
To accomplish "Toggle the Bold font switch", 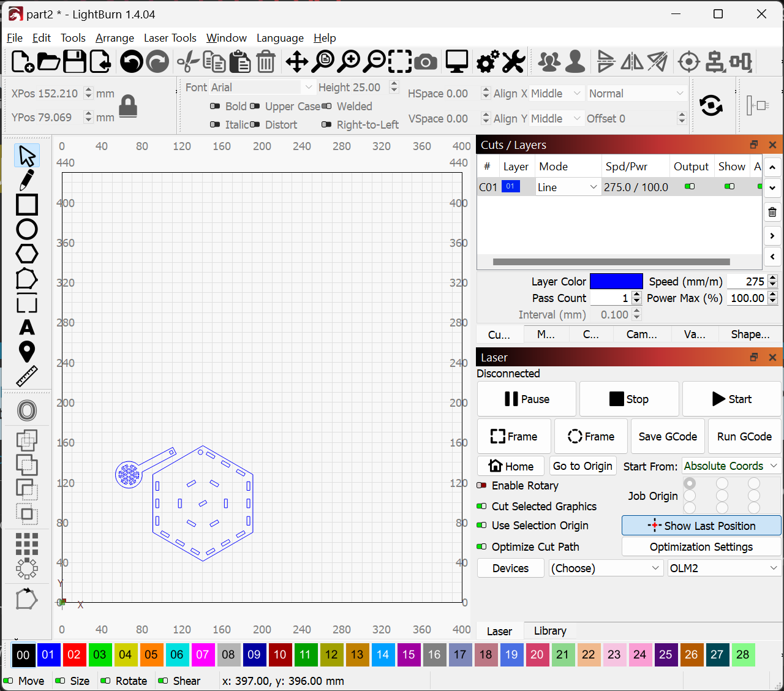I will [215, 107].
